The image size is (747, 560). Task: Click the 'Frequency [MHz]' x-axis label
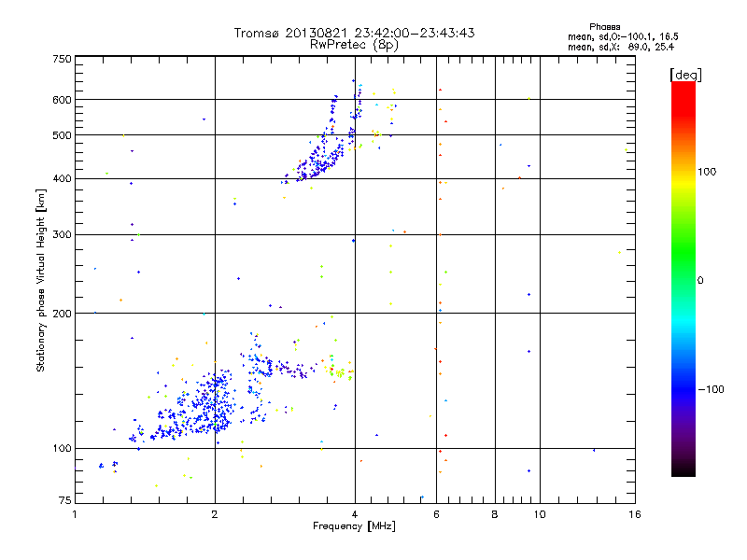coord(354,525)
